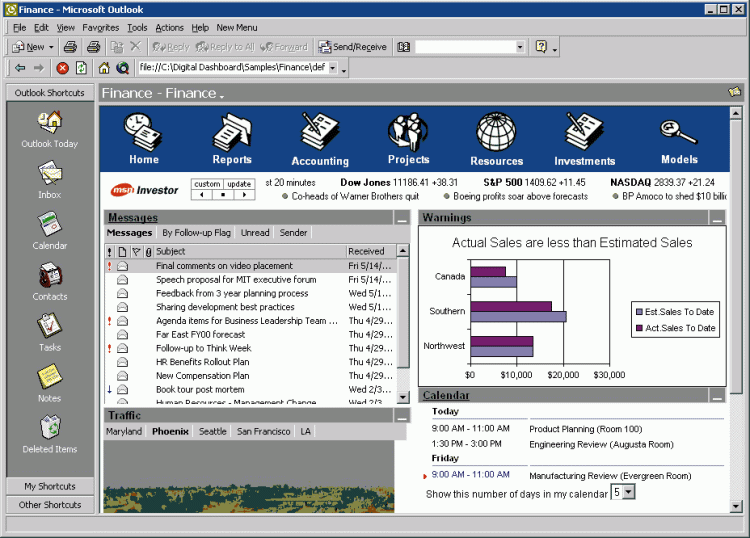The width and height of the screenshot is (750, 538).
Task: Click the Est.Sales To Date legend swatch
Action: [639, 312]
